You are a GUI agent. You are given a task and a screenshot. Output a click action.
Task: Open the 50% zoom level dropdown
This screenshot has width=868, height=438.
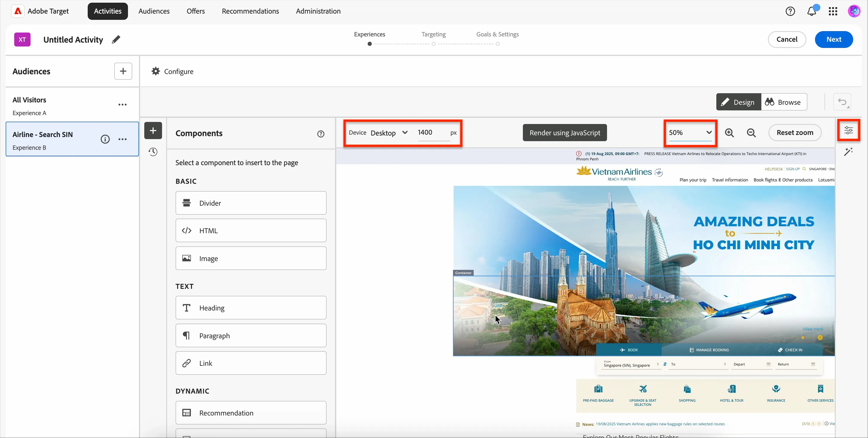[690, 133]
